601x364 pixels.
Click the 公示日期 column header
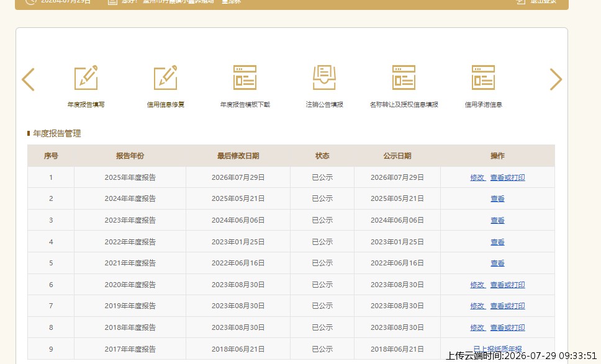[x=397, y=156]
